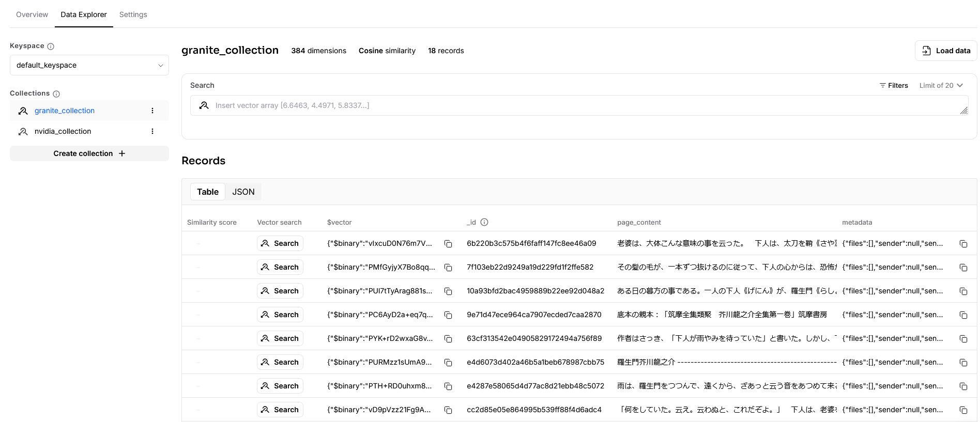Screen dimensions: 980x422
Task: Open the default_keyspace dropdown
Action: [x=89, y=65]
